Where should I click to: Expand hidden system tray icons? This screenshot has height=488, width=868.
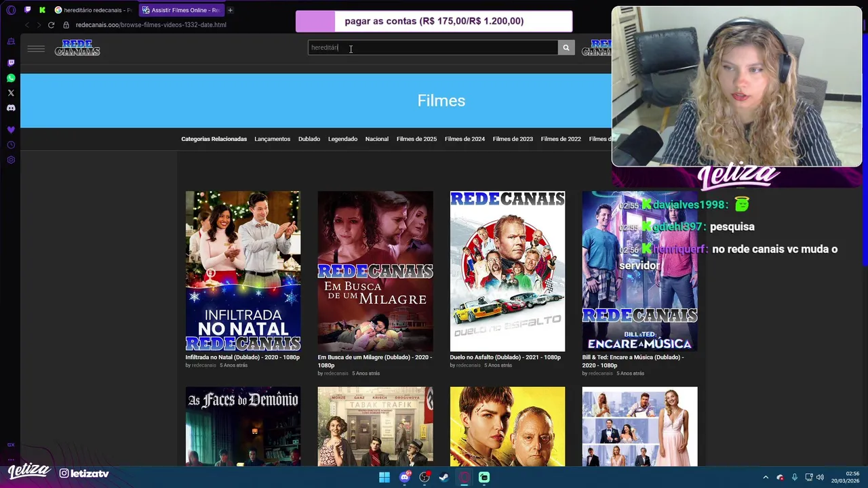766,477
